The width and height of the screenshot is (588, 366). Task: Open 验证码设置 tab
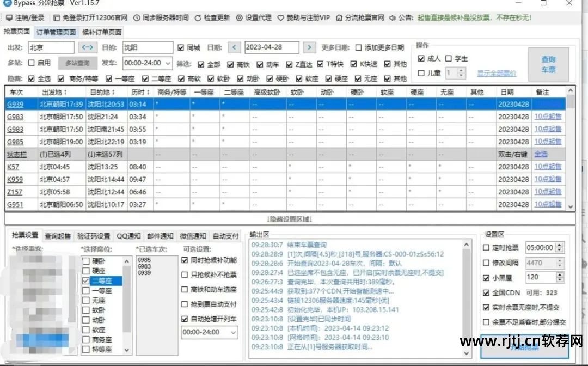click(94, 236)
